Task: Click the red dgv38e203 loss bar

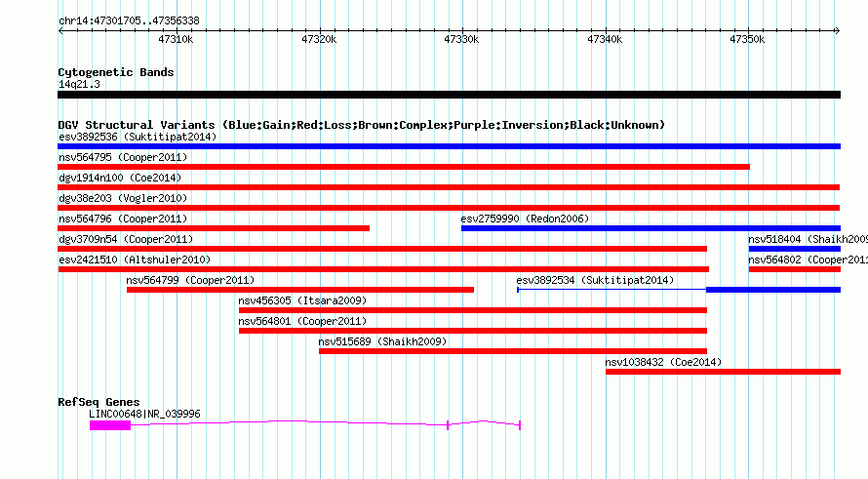Action: [x=449, y=208]
